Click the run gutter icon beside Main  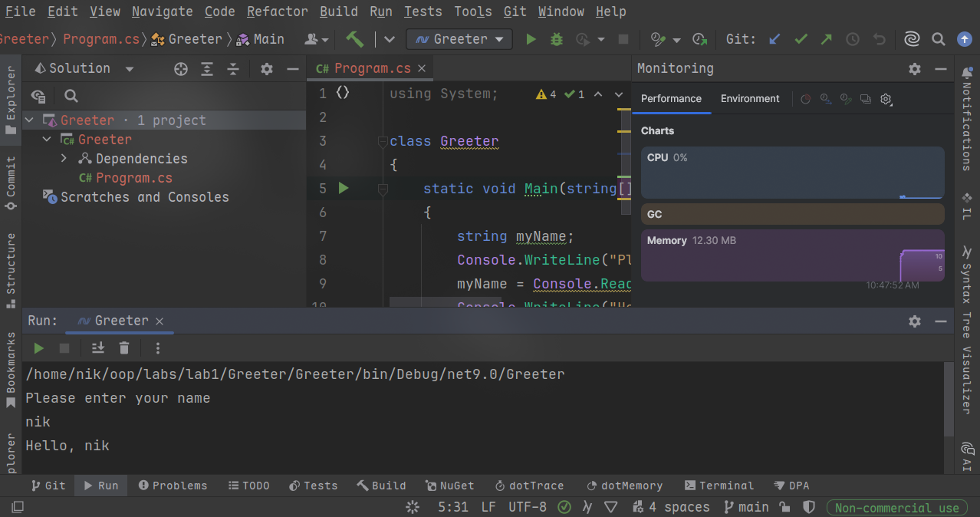pos(344,188)
